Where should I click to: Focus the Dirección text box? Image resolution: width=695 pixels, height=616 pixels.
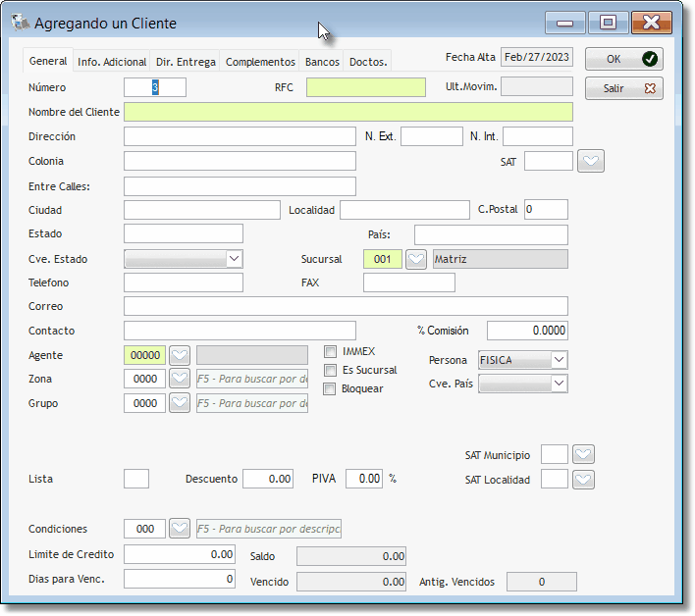[240, 136]
